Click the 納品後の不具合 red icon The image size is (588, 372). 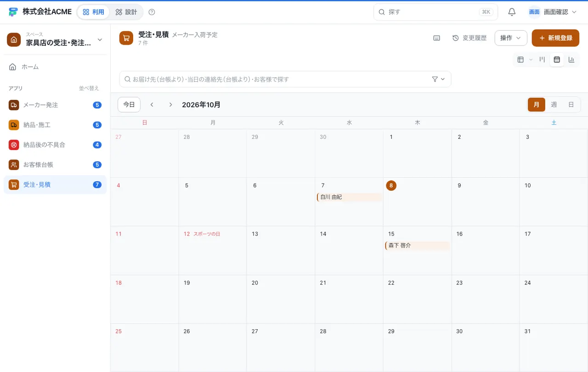tap(14, 145)
